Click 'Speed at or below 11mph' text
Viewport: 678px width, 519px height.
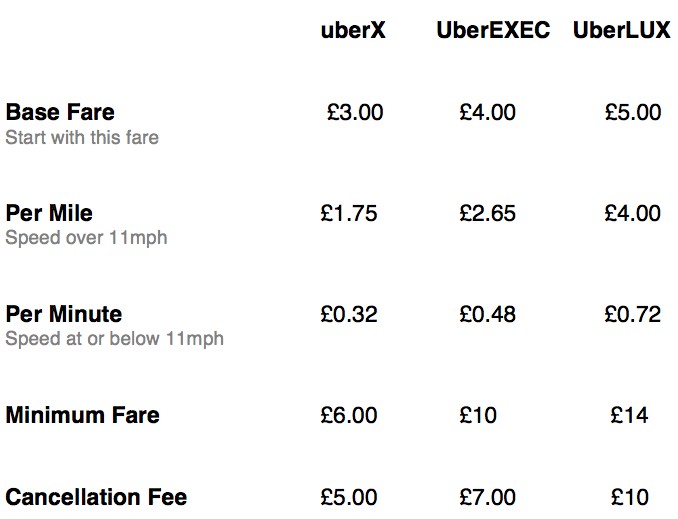click(115, 339)
